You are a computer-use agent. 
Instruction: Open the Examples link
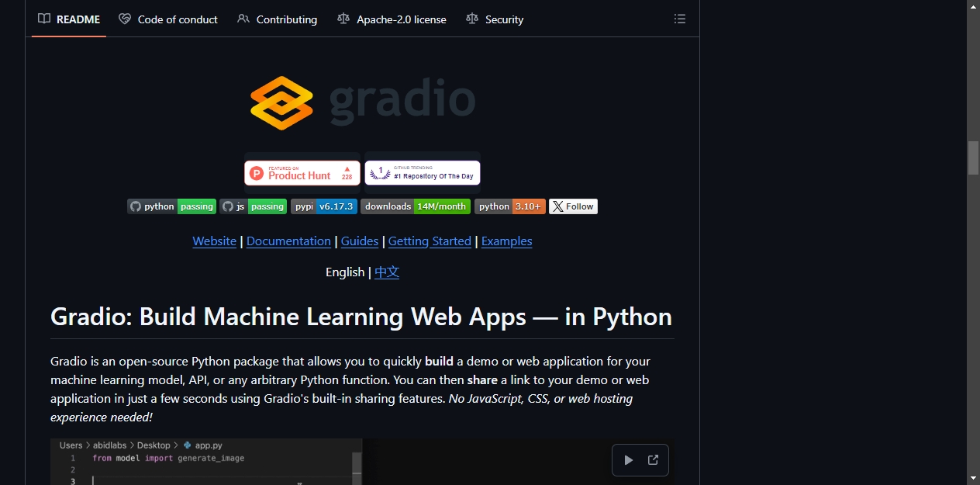click(507, 241)
